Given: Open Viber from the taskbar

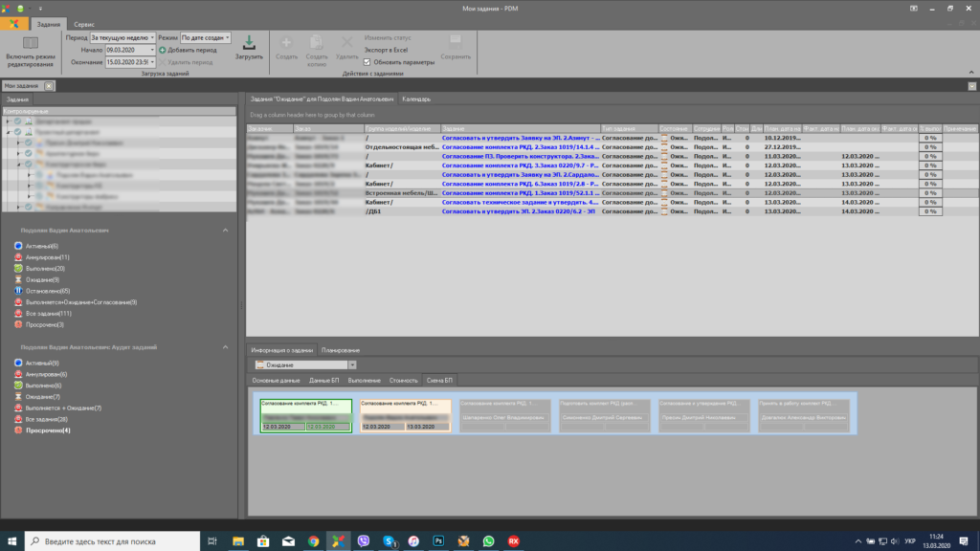Looking at the screenshot, I should pos(363,541).
